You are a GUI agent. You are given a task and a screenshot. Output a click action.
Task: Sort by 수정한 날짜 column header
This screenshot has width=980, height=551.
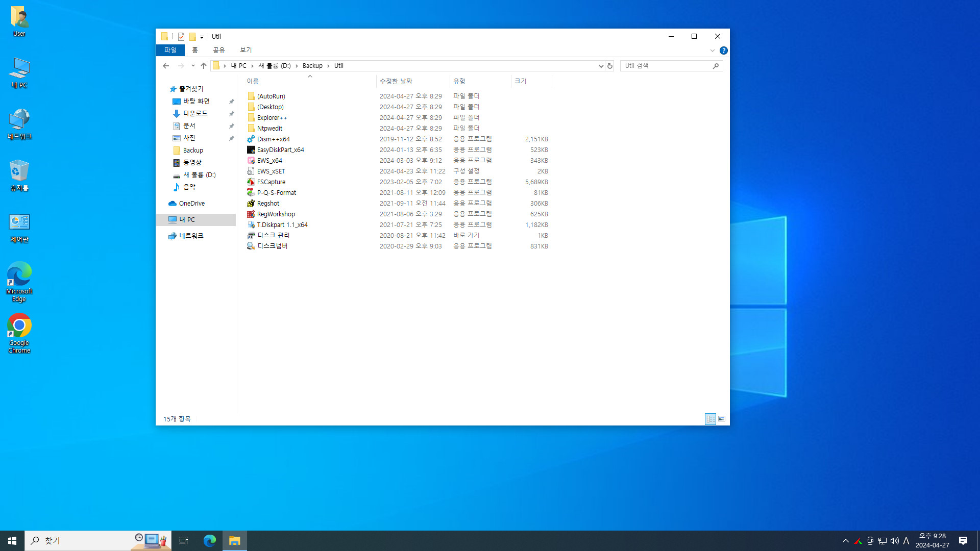pyautogui.click(x=413, y=81)
